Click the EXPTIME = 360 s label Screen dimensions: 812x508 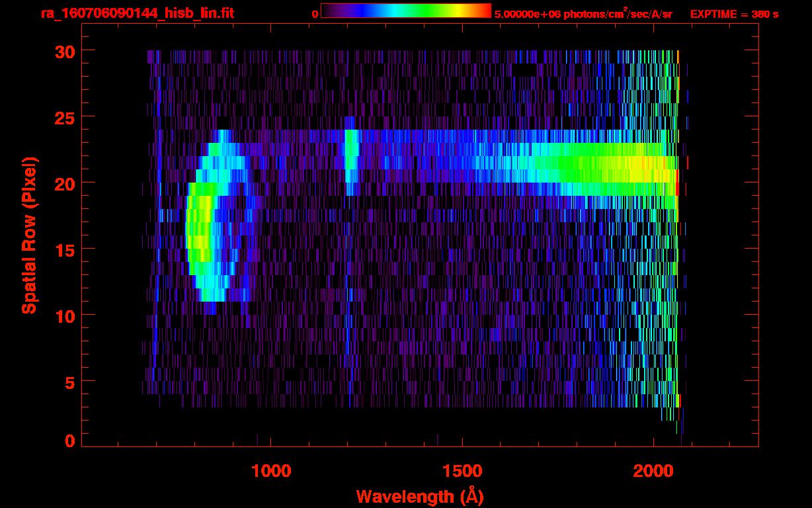pos(734,14)
